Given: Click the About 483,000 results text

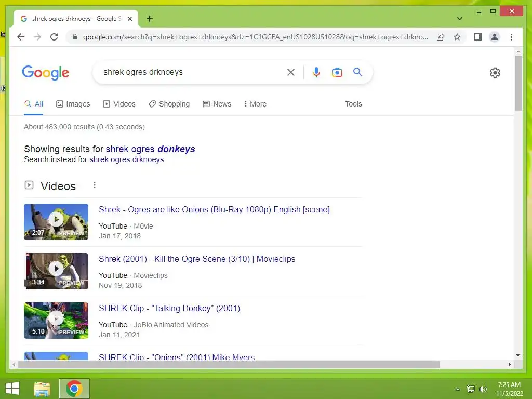Looking at the screenshot, I should (84, 127).
